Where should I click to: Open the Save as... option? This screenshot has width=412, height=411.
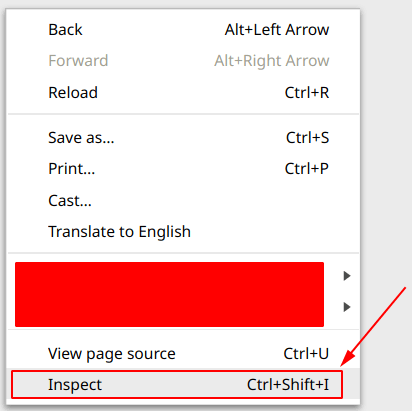183,138
